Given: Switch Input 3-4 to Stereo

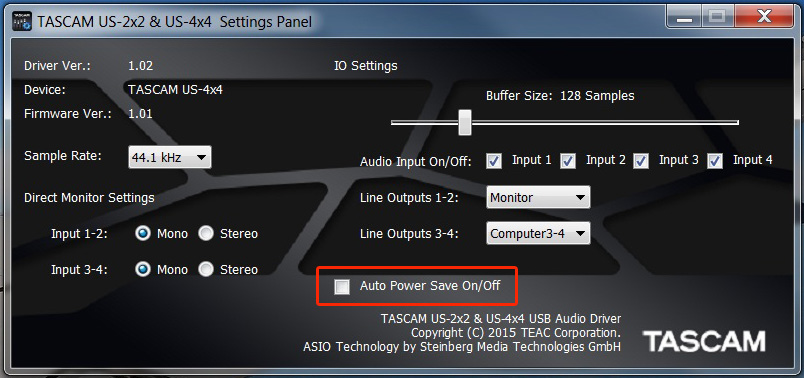Looking at the screenshot, I should click(206, 269).
